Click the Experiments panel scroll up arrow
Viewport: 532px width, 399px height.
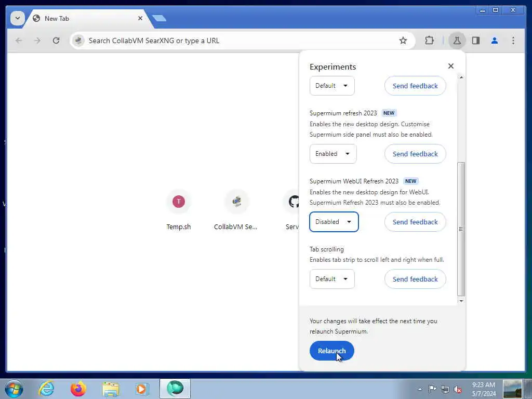tap(461, 77)
